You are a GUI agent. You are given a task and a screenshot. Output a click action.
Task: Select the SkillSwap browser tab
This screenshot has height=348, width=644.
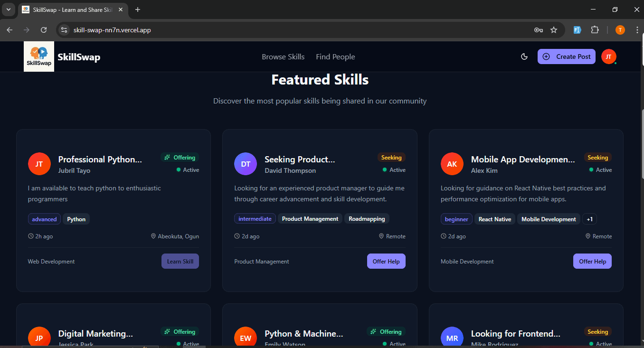(73, 10)
